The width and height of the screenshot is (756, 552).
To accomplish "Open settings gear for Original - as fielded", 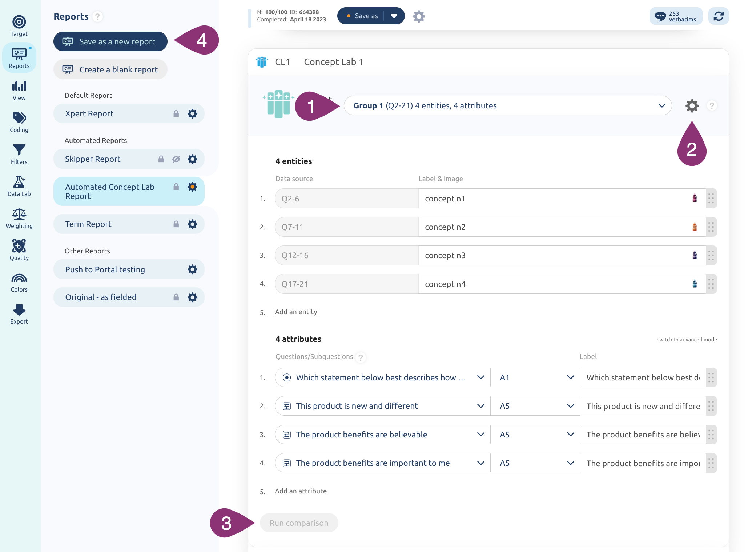I will coord(192,297).
